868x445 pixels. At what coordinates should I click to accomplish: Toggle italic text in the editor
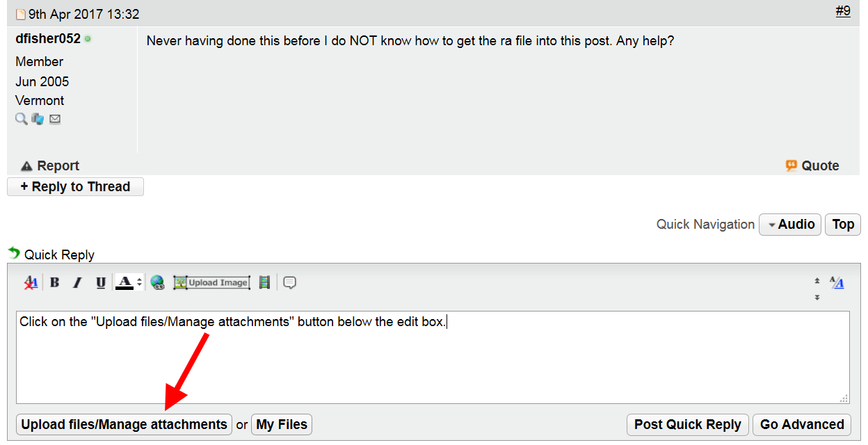click(78, 282)
